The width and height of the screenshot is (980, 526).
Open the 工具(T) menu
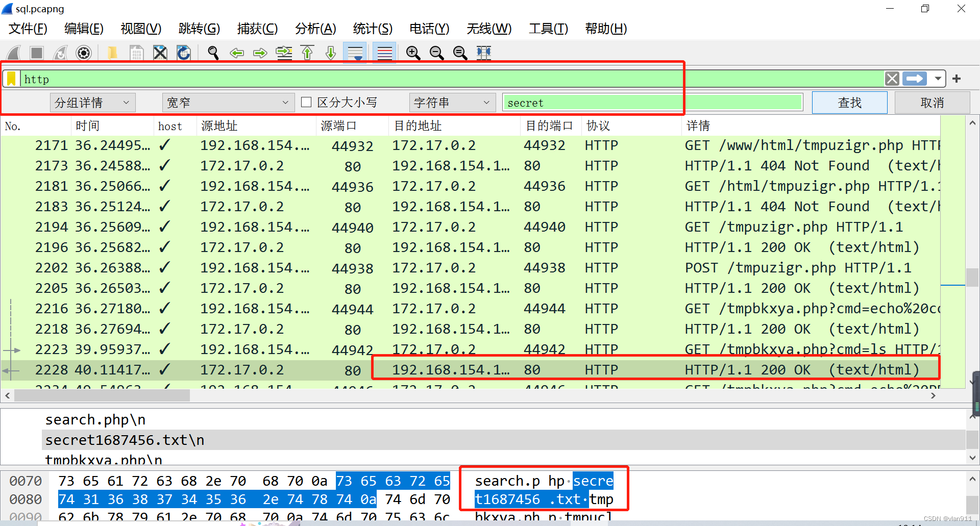tap(548, 29)
